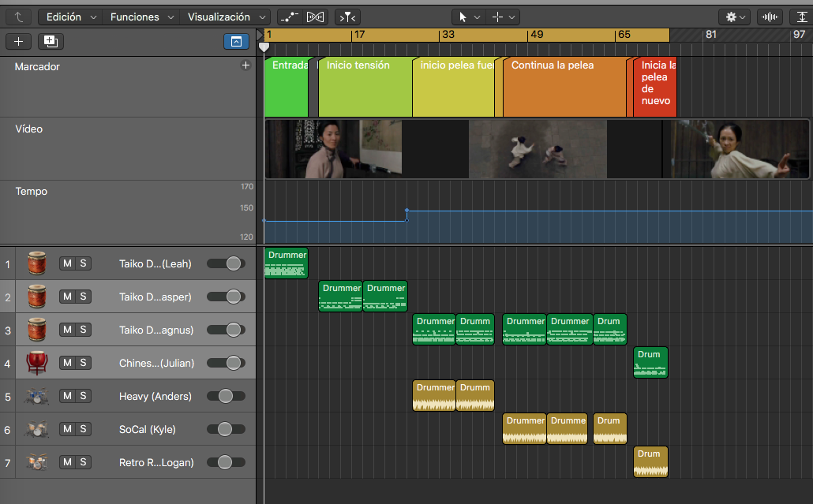Click the Chinese drum instrument icon on track 4
The image size is (813, 504).
(37, 363)
